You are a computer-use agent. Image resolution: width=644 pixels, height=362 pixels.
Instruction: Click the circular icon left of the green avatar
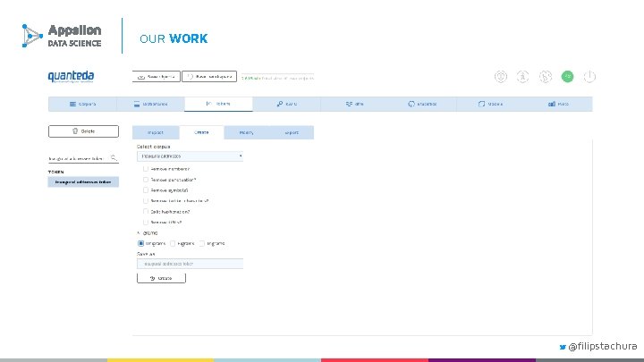(545, 77)
